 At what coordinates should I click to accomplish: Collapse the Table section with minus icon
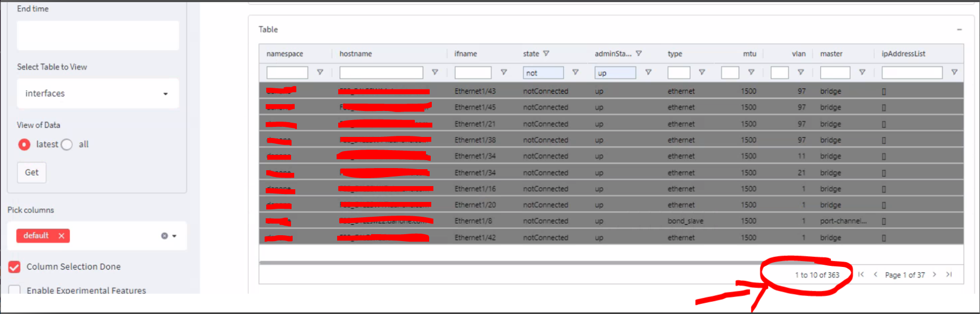(x=959, y=30)
